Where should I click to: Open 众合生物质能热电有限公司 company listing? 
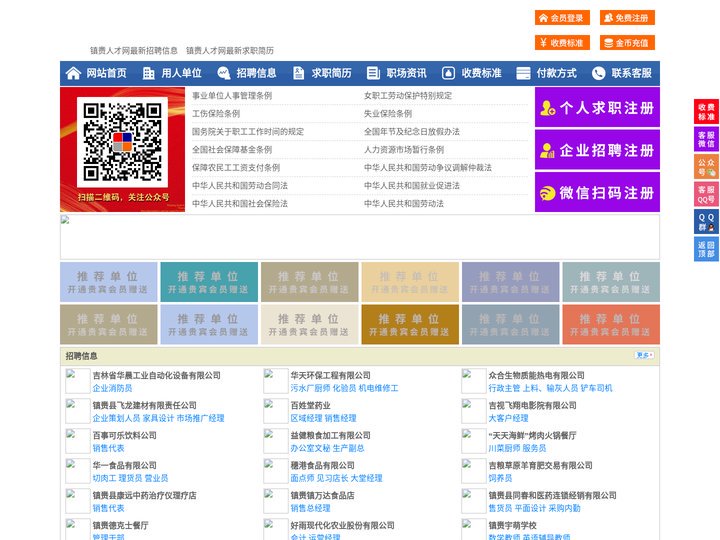click(536, 375)
